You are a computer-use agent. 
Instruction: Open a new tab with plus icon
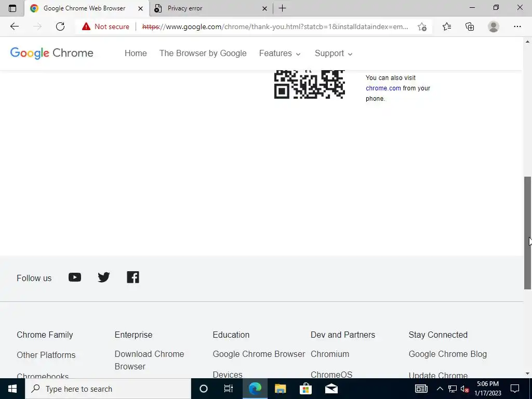[282, 8]
